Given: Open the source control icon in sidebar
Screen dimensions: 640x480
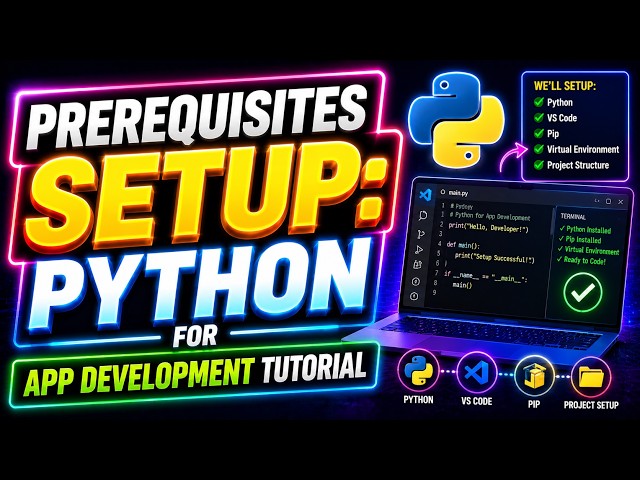Looking at the screenshot, I should click(421, 234).
